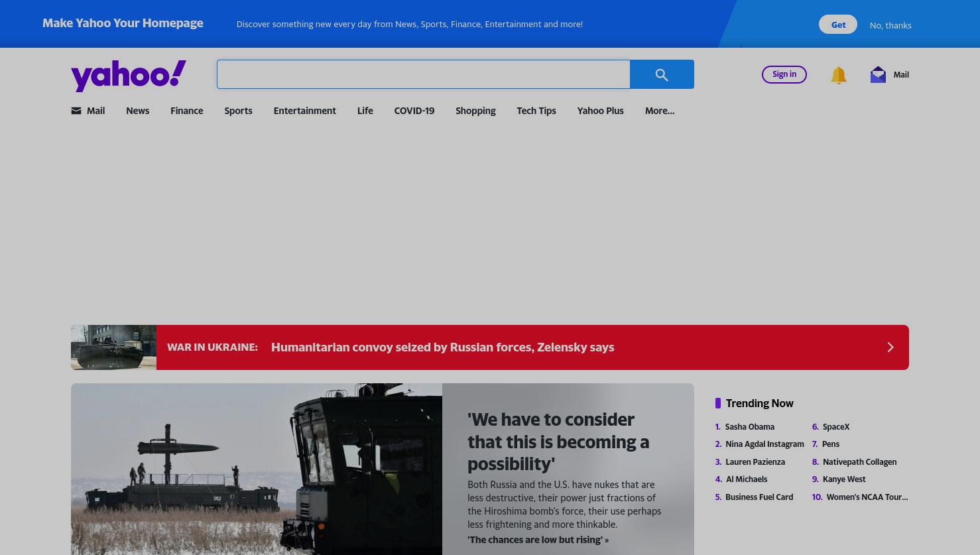
Task: Click in the Yahoo search field
Action: coord(423,74)
